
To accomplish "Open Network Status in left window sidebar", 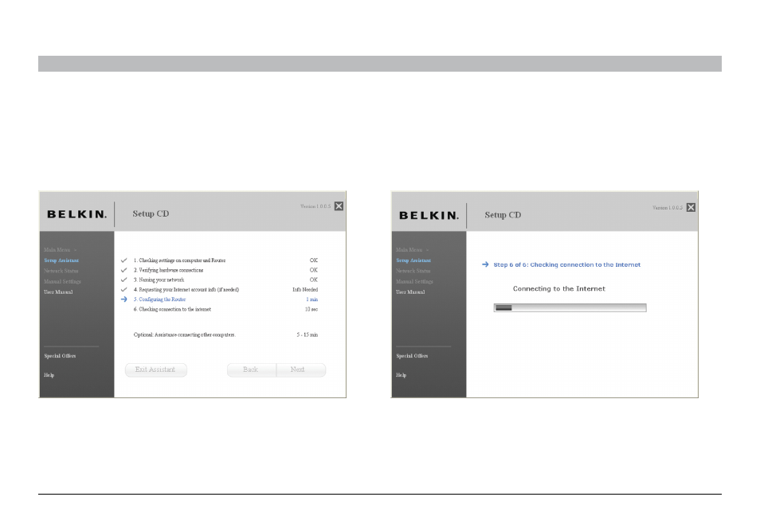I will pyautogui.click(x=61, y=271).
